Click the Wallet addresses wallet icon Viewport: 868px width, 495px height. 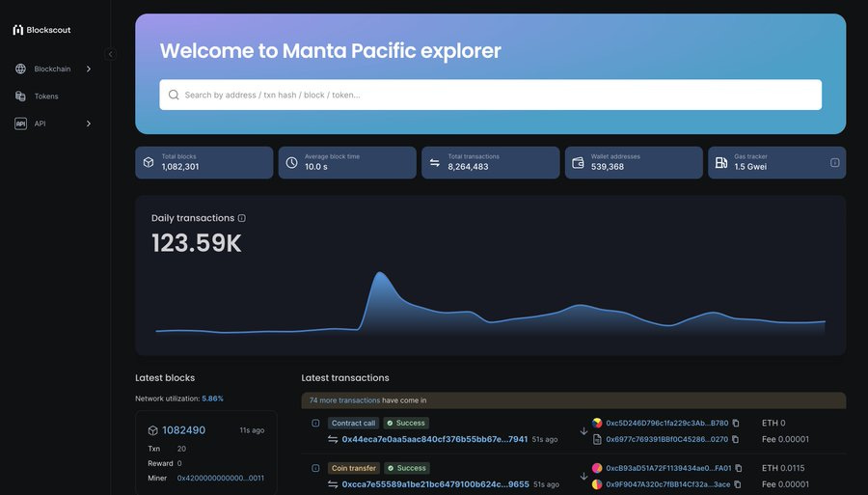[578, 162]
